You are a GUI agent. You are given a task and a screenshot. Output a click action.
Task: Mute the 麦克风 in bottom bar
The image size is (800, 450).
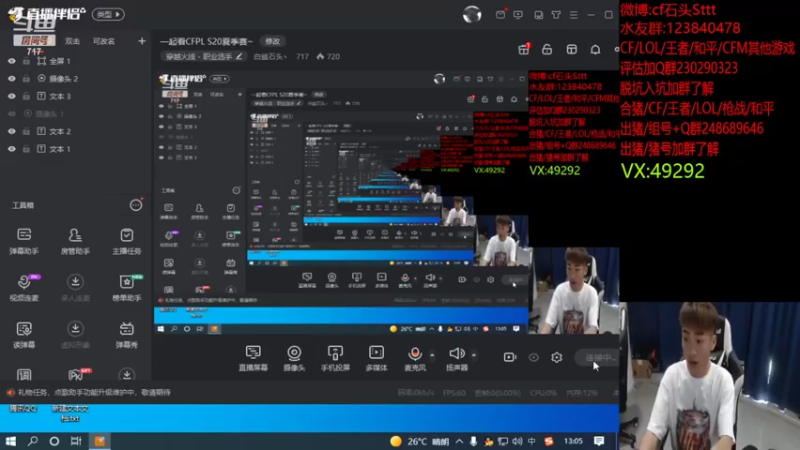tap(415, 358)
